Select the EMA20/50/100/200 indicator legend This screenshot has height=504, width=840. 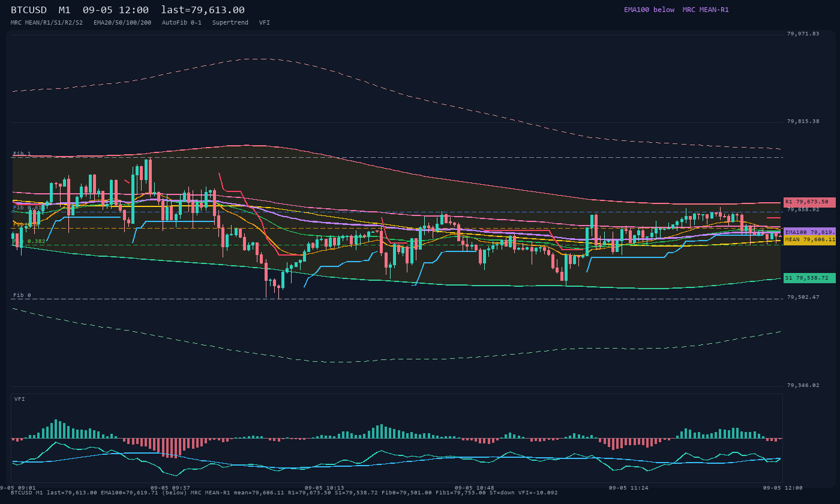click(x=122, y=23)
